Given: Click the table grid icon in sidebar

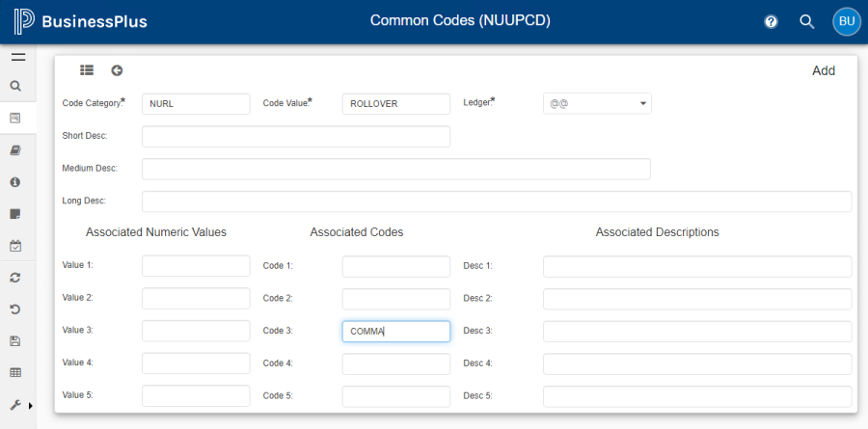Looking at the screenshot, I should coord(15,372).
